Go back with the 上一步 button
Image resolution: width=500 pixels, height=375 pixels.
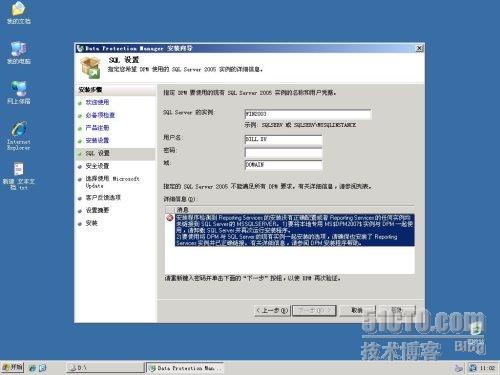272,311
